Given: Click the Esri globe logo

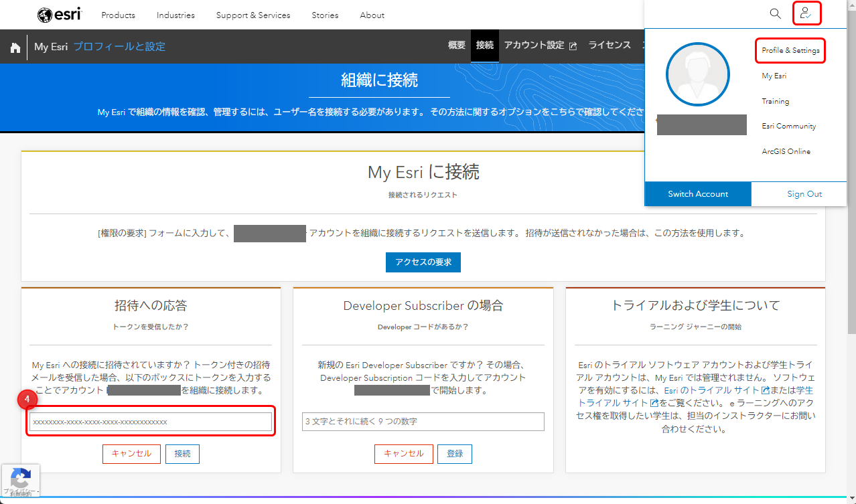Looking at the screenshot, I should coord(59,14).
